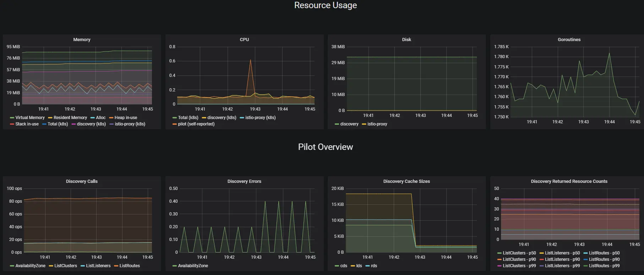This screenshot has width=644, height=275.
Task: Click the orange spike peak in CPU graph
Action: click(x=250, y=60)
